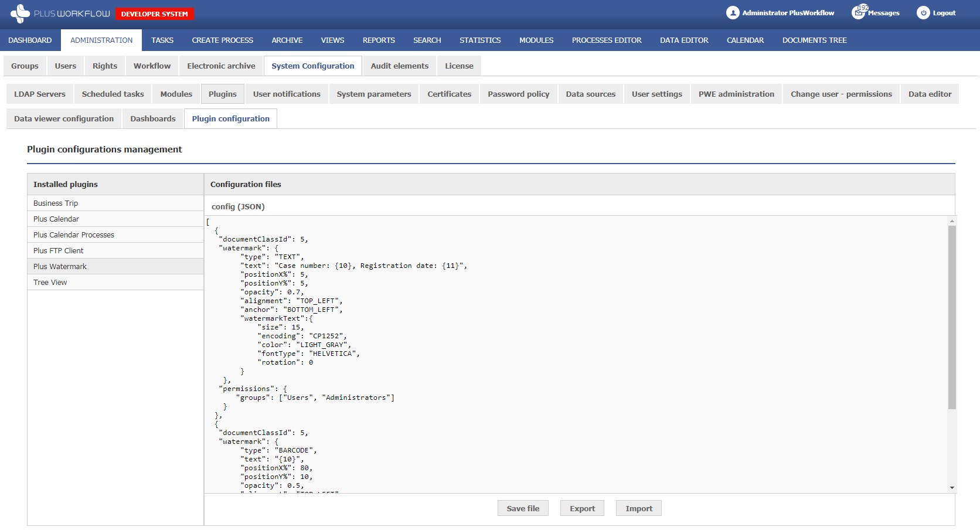Switch to the Workflow tab

point(152,66)
